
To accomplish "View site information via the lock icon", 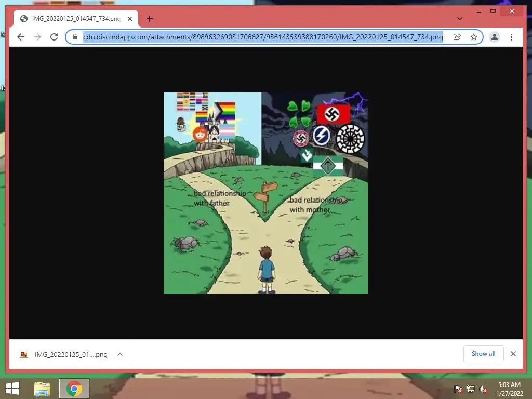I will tap(75, 37).
